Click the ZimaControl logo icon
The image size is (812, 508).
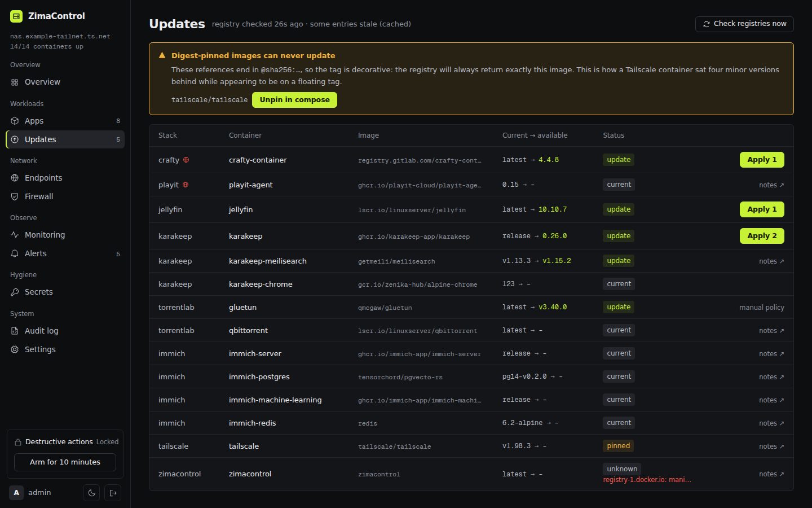pyautogui.click(x=16, y=16)
